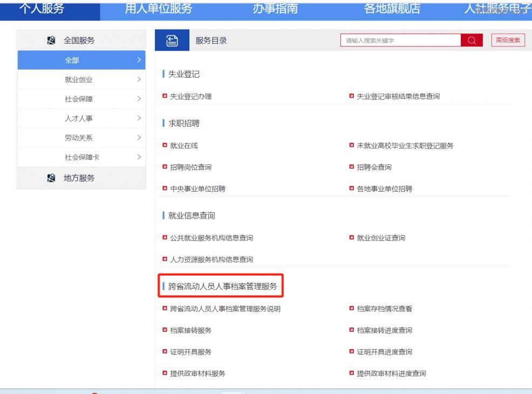Open the 证明开具进度查询 link
Viewport: 532px width, 394px height.
click(x=384, y=352)
